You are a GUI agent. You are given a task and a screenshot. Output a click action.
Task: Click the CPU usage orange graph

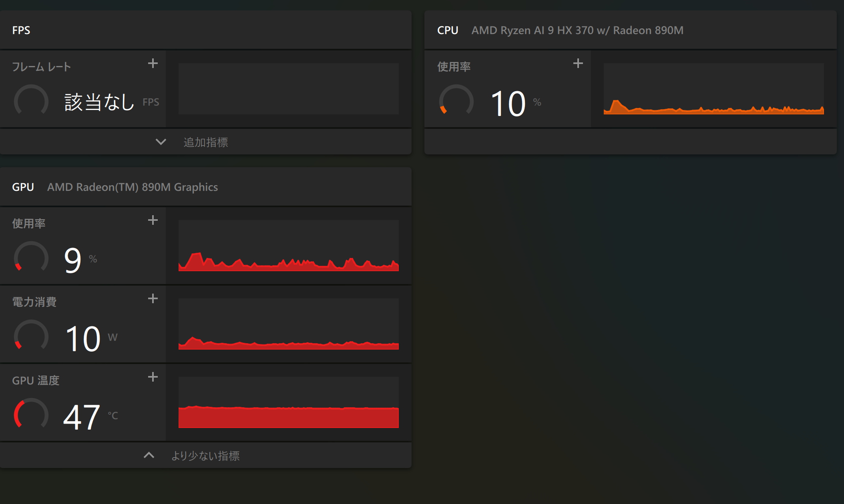pyautogui.click(x=713, y=89)
